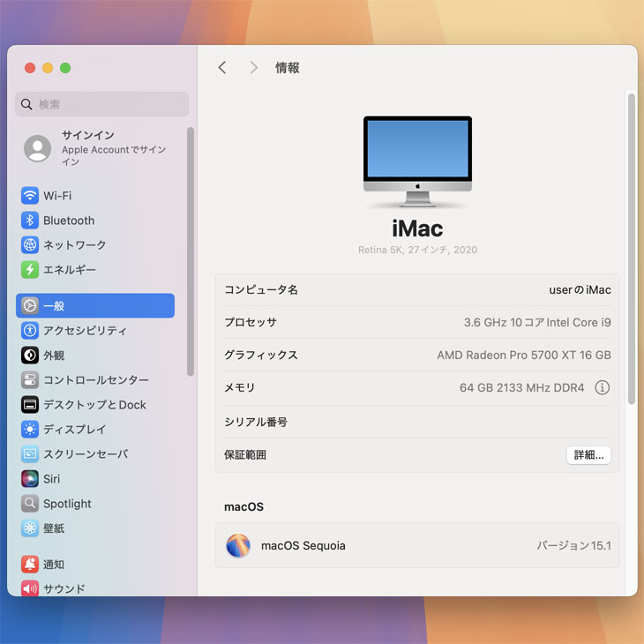Screen dimensions: 644x644
Task: Click memory info circle icon
Action: [602, 387]
